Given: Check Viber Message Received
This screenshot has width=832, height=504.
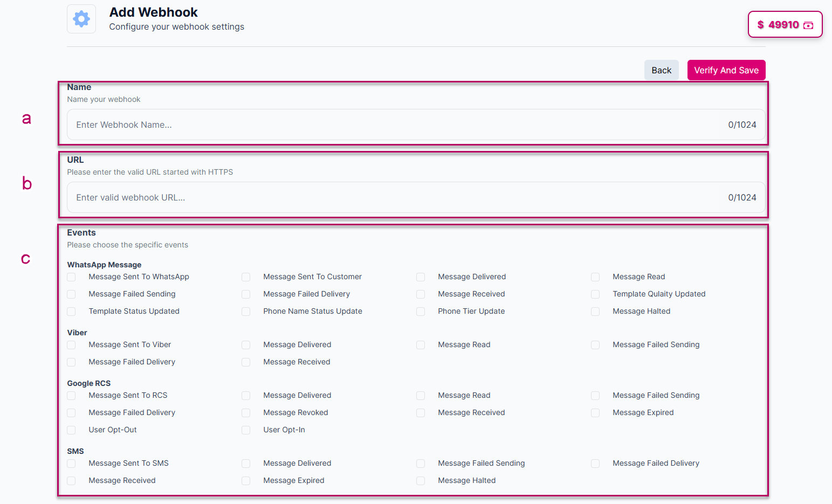Looking at the screenshot, I should tap(246, 362).
